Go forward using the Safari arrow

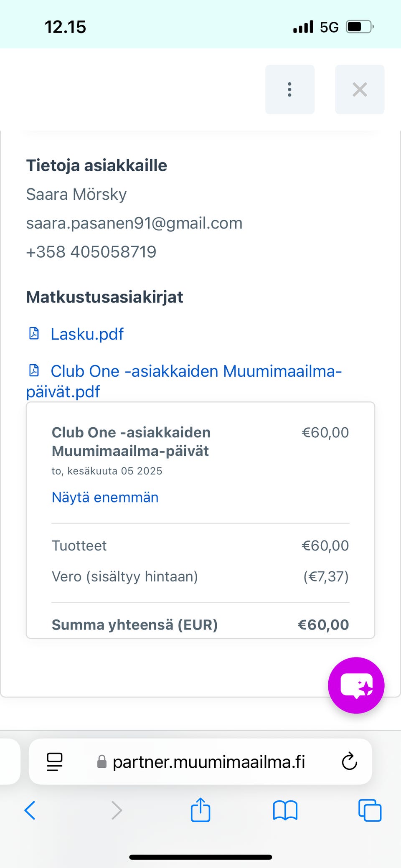coord(117,810)
